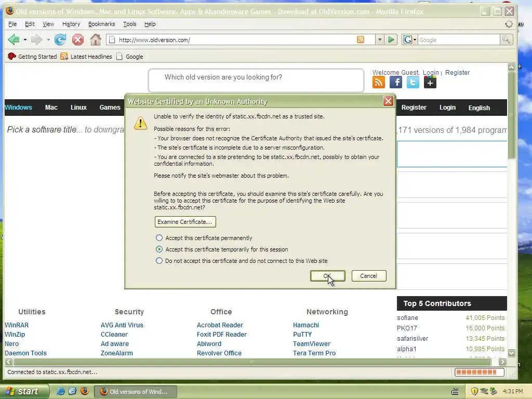Open the address bar history dropdown

(380, 39)
